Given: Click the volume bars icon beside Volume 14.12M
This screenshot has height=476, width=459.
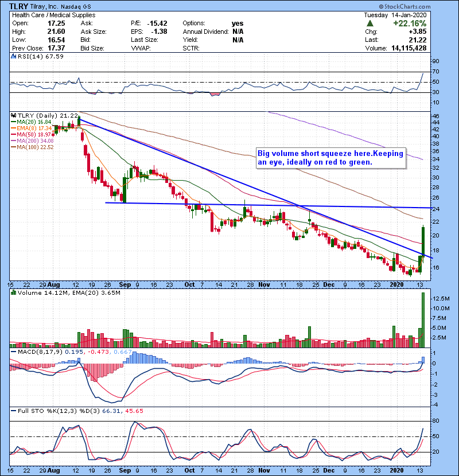Looking at the screenshot, I should pos(13,292).
